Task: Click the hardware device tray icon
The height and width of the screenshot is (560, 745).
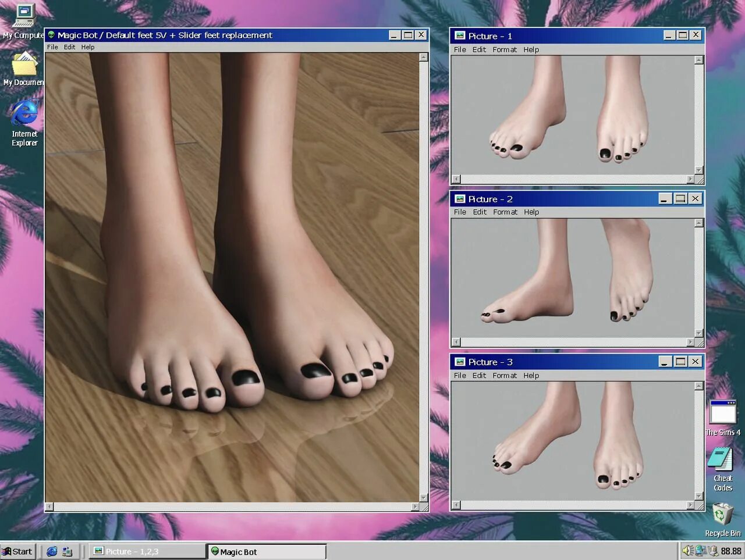Action: point(713,551)
